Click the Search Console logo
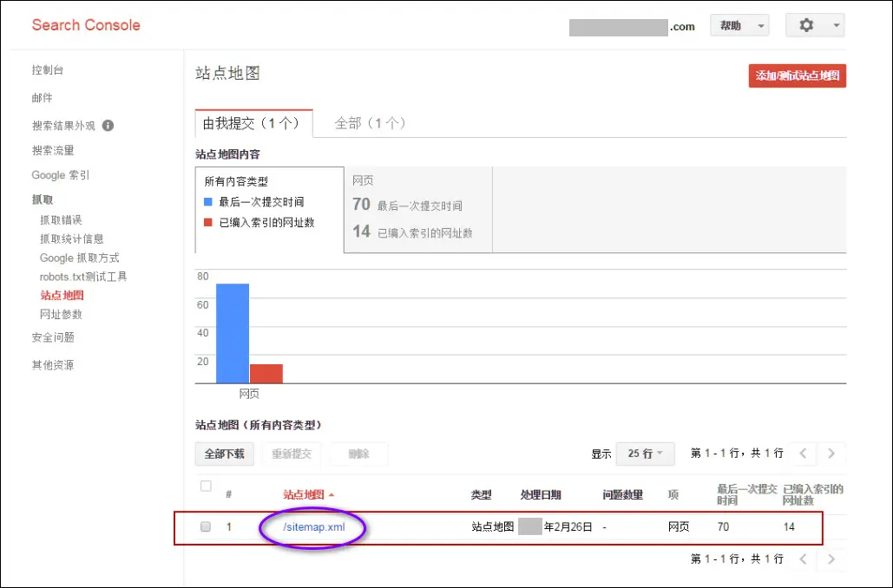This screenshot has height=588, width=893. click(x=86, y=25)
